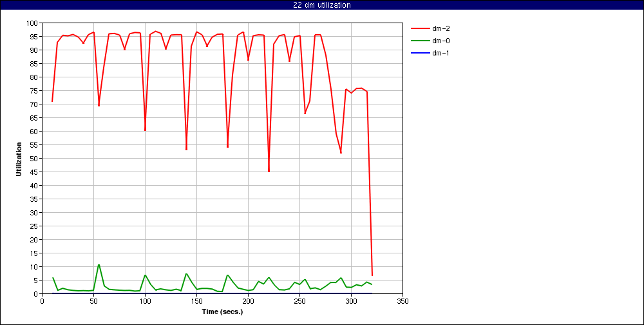
Task: Click the x-axis tick label 250
Action: (299, 301)
